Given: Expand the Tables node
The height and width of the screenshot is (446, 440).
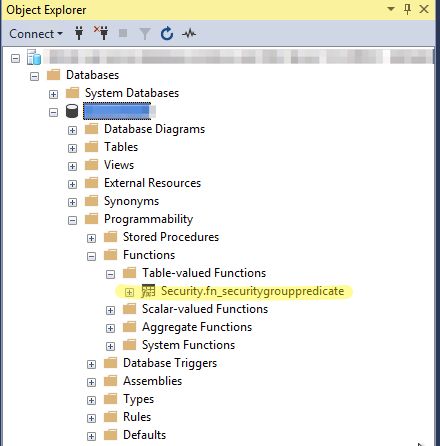Looking at the screenshot, I should point(72,148).
